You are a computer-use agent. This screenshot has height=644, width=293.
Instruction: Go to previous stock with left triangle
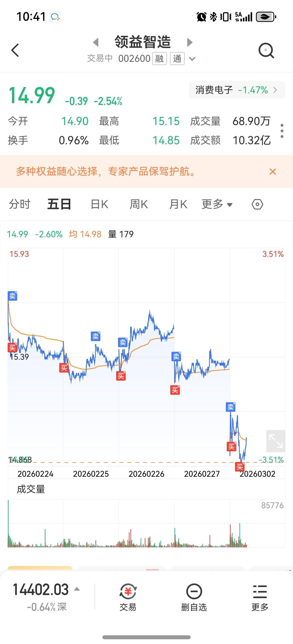pos(96,42)
